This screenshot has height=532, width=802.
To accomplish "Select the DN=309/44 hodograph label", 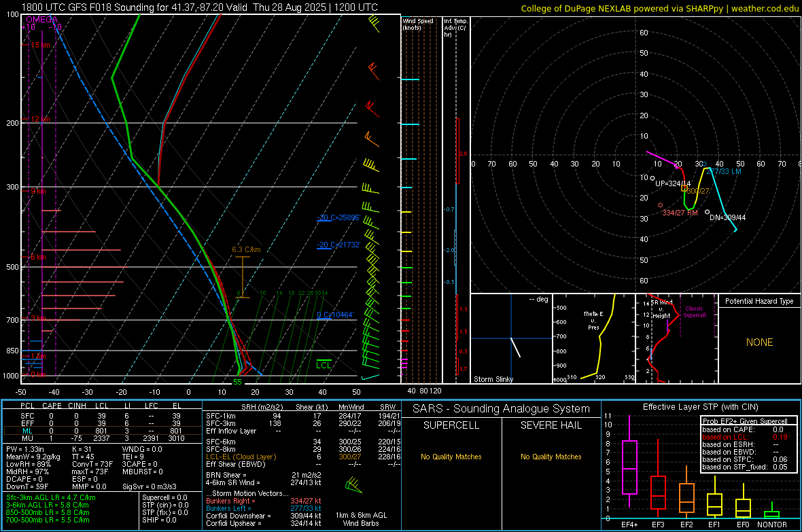I will click(727, 217).
